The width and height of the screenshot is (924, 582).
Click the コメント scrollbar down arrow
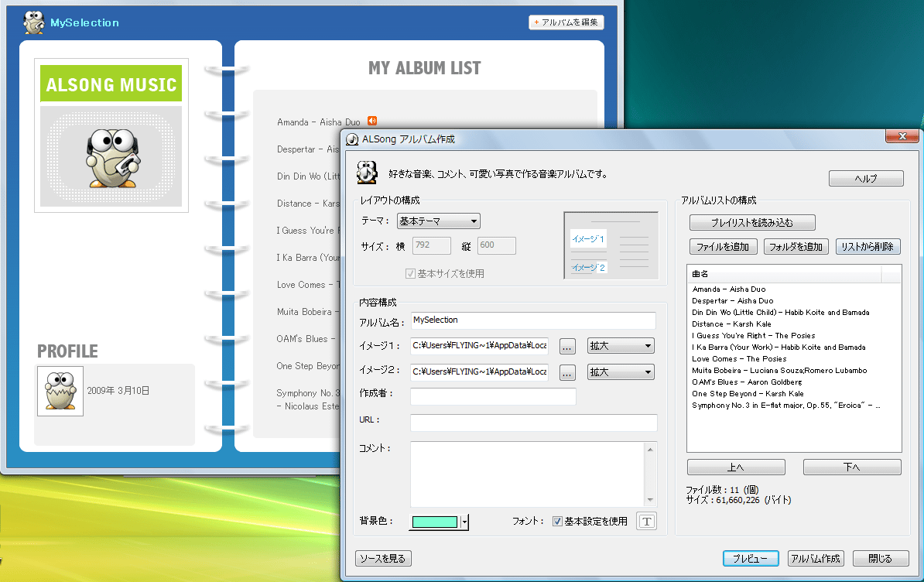pyautogui.click(x=650, y=500)
